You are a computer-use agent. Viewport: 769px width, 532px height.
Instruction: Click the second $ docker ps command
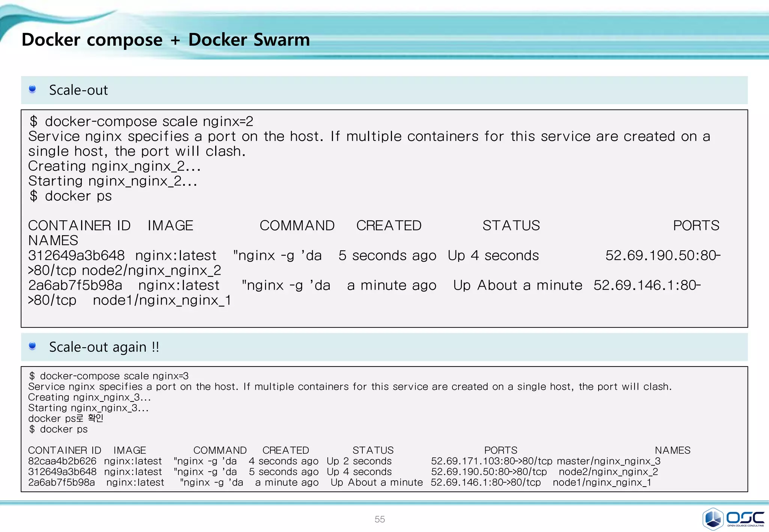click(58, 429)
